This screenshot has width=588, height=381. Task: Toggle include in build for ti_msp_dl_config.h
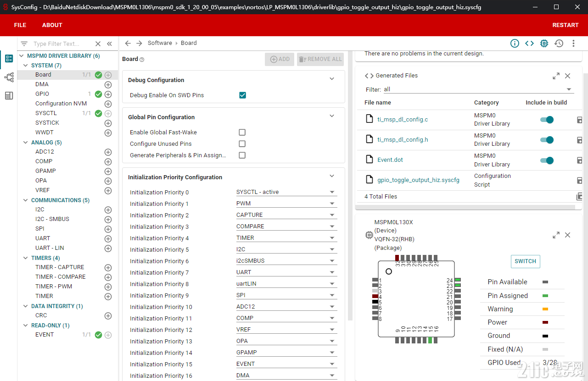coord(547,140)
